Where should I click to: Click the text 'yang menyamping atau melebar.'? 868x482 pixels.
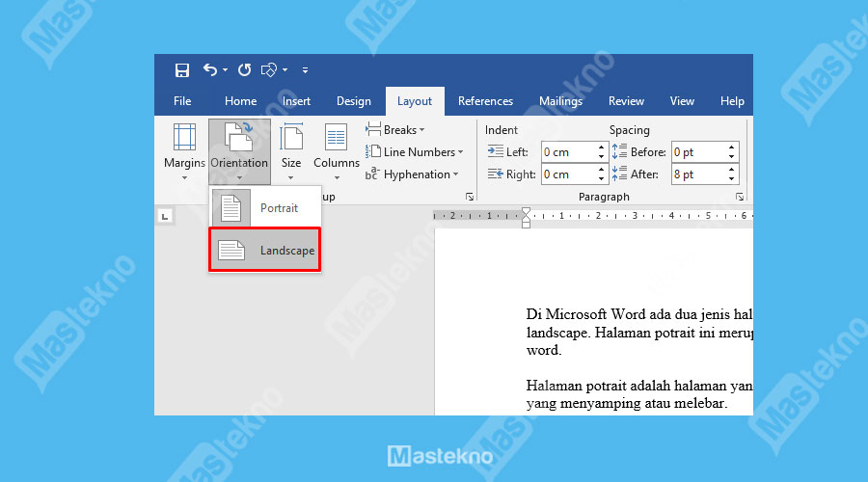pos(627,403)
